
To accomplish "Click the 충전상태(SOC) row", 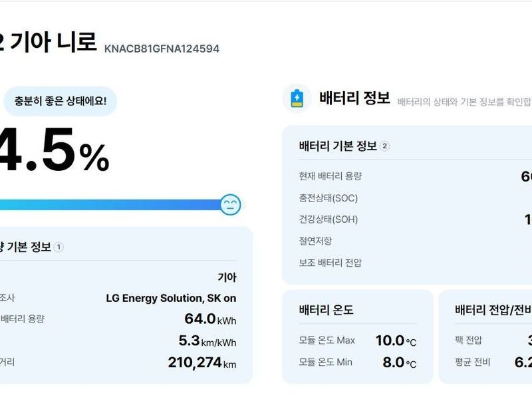I will (329, 198).
